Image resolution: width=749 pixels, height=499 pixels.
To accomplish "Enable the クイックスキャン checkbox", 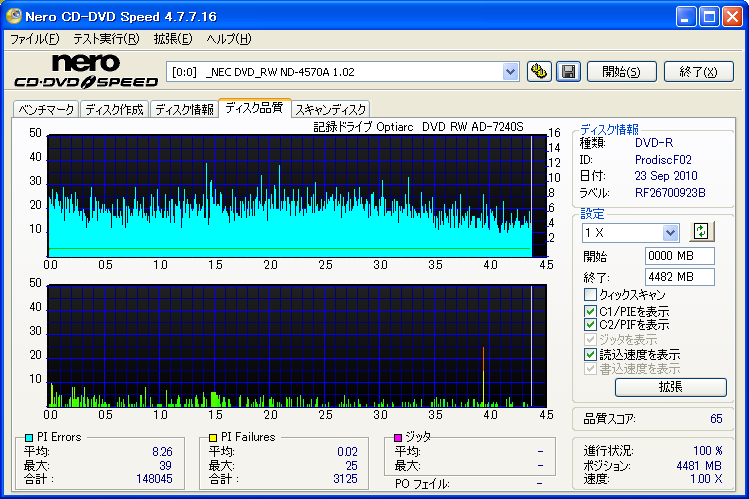I will [590, 294].
